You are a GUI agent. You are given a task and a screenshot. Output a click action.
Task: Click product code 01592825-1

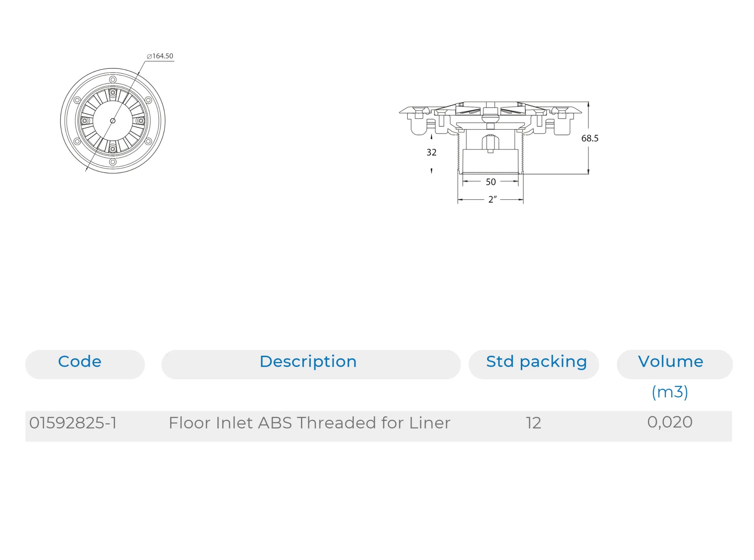pyautogui.click(x=73, y=423)
